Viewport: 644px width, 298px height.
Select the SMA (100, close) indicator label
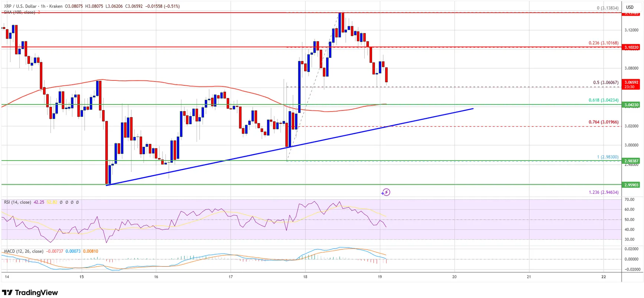pyautogui.click(x=20, y=12)
